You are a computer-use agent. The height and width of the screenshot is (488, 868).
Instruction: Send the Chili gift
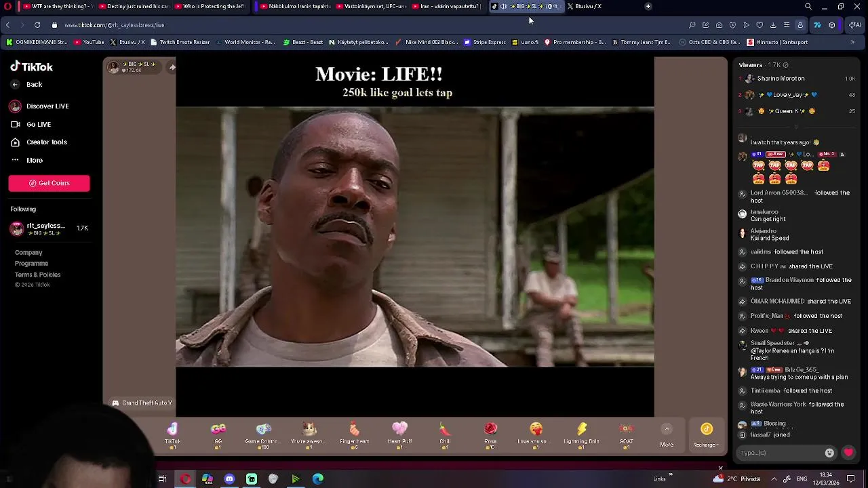445,435
